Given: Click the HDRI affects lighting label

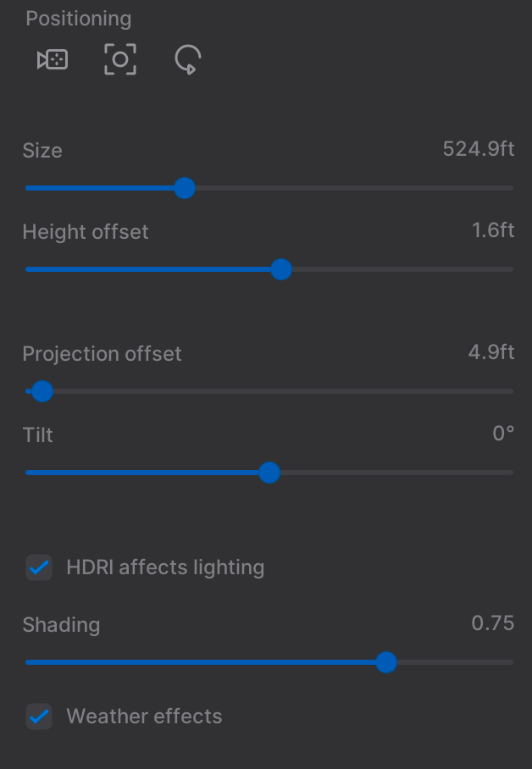Looking at the screenshot, I should click(x=165, y=567).
